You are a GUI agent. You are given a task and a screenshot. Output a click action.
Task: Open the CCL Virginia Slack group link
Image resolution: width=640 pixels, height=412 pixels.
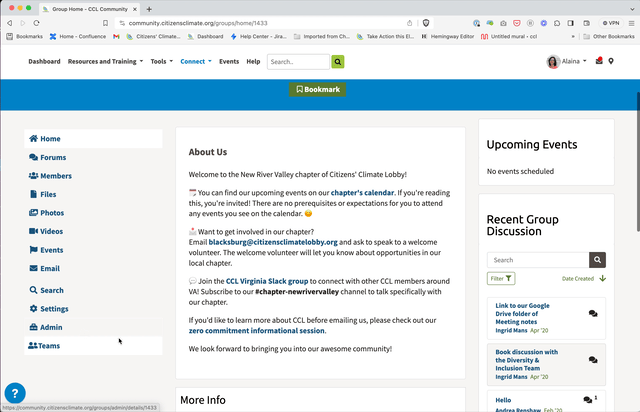click(x=267, y=281)
